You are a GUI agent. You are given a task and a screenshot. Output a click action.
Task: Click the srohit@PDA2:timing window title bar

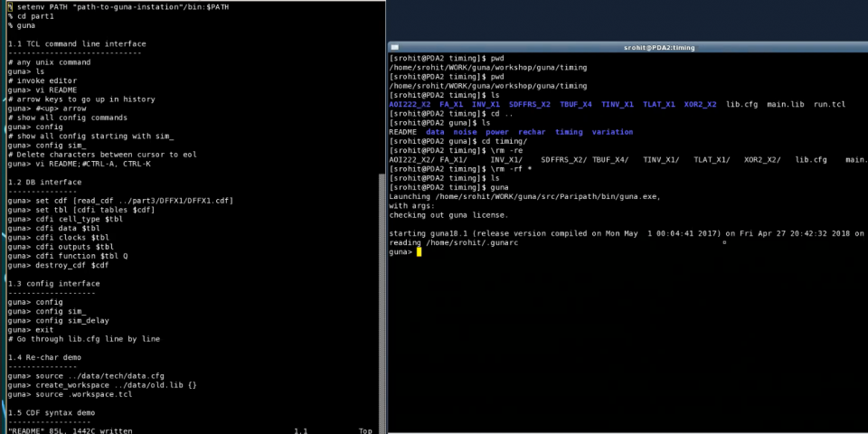(x=627, y=47)
